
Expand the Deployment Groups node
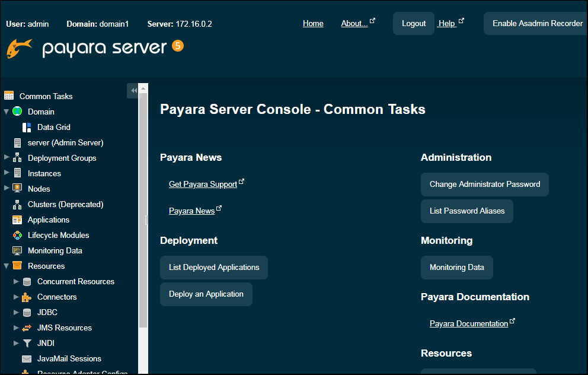click(7, 158)
